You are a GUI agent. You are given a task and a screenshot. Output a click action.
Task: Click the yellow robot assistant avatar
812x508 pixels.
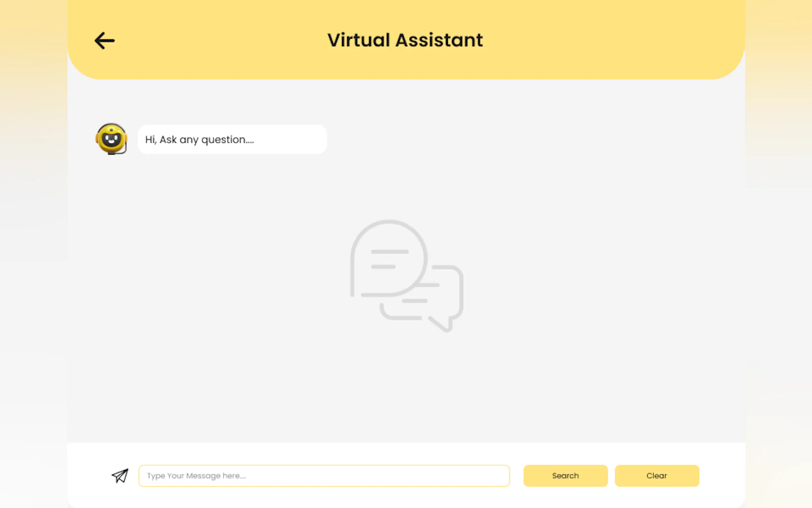111,138
